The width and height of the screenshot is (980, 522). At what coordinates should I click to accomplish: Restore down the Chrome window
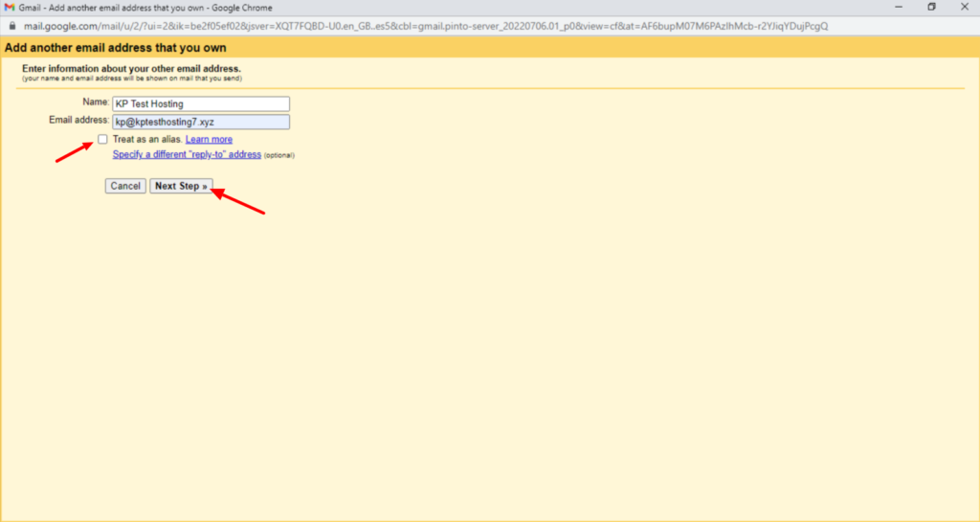pos(932,8)
